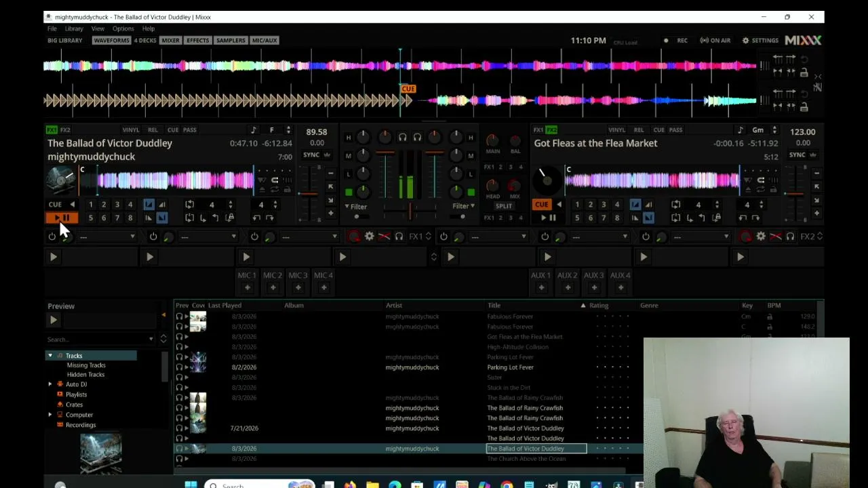Open the SETTINGS panel
Screen dimensions: 868x488
coord(760,41)
